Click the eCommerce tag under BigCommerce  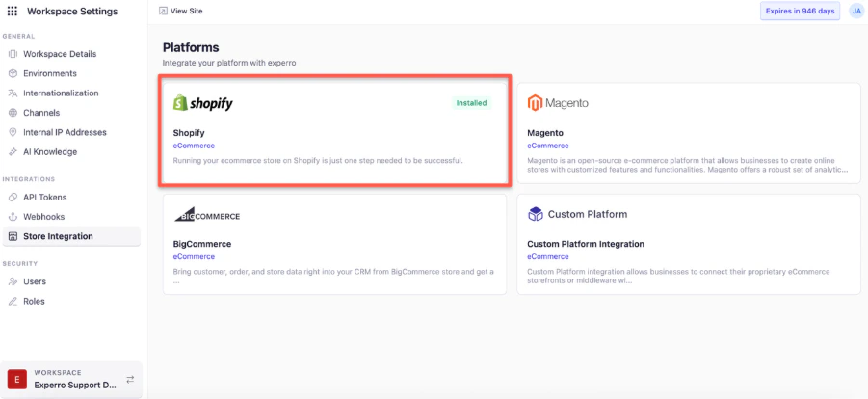[194, 256]
